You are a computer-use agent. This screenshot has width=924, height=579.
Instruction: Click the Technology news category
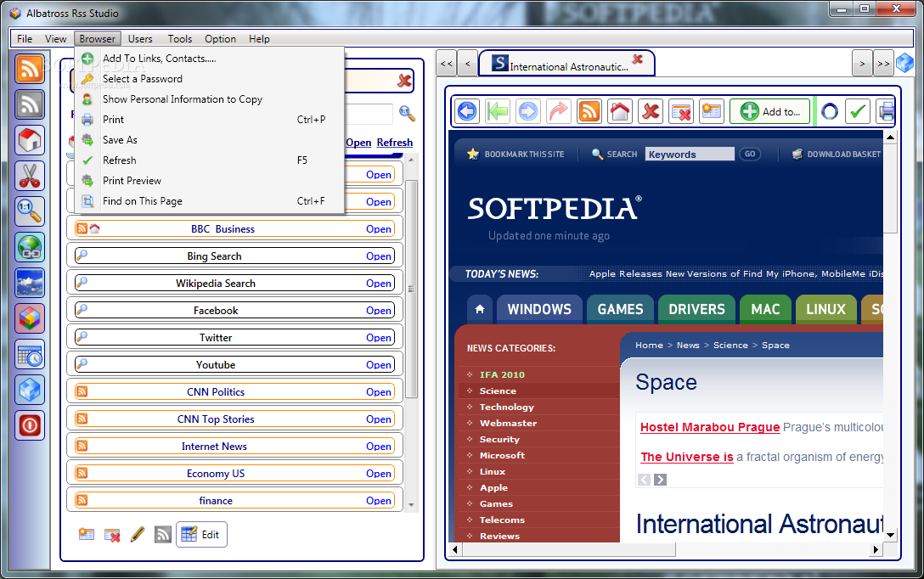point(506,407)
